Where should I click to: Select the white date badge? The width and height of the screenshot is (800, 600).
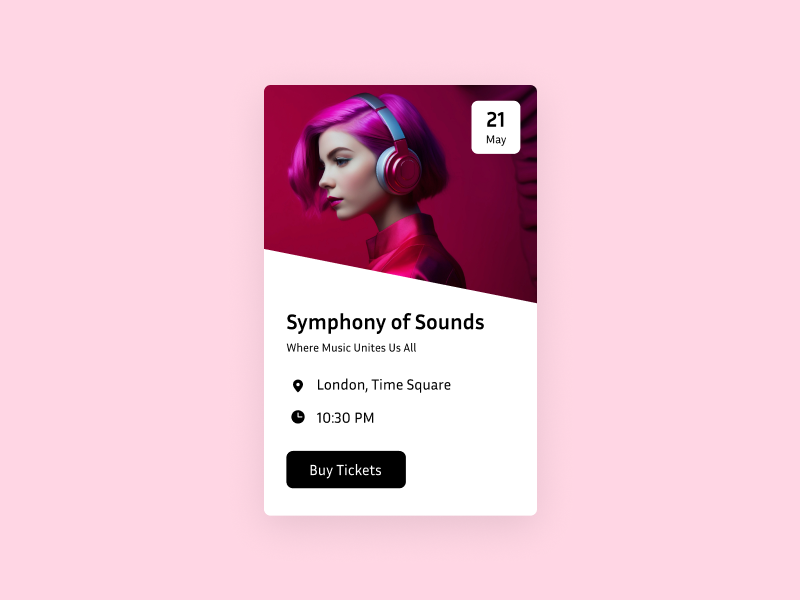click(x=496, y=127)
